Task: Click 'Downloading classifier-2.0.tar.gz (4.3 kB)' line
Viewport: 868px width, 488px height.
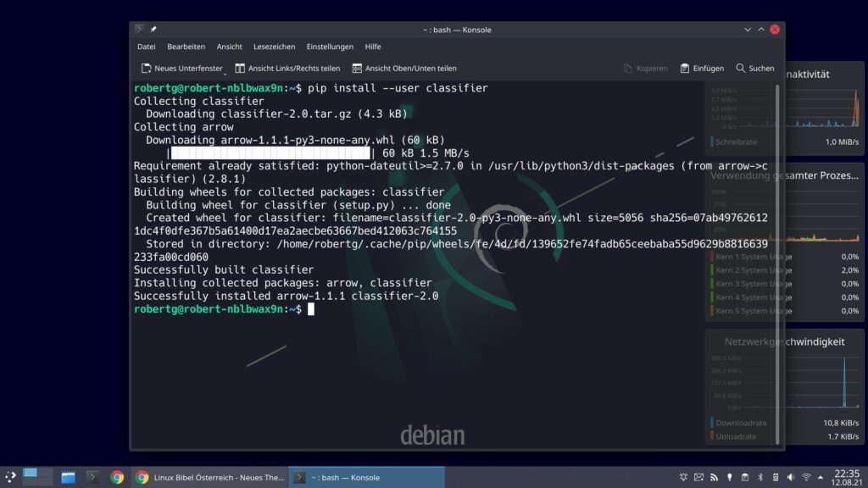Action: tap(277, 114)
